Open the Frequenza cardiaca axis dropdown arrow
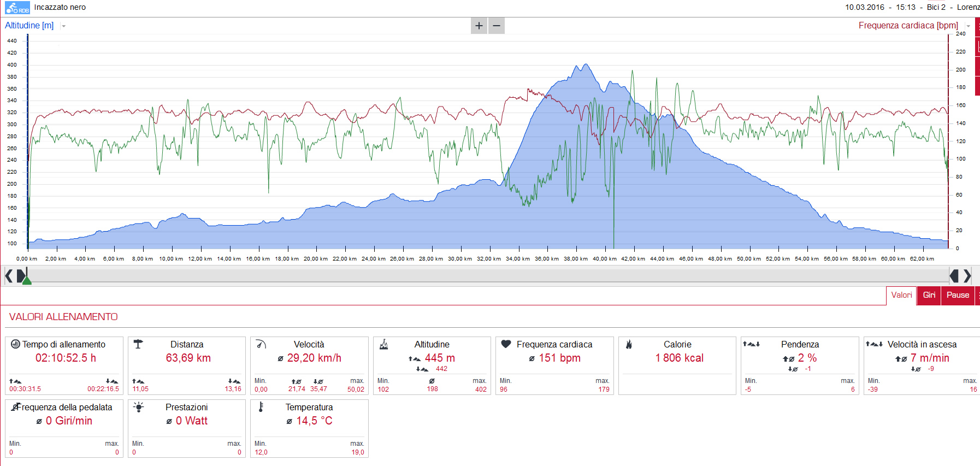This screenshot has width=980, height=466. [x=969, y=26]
